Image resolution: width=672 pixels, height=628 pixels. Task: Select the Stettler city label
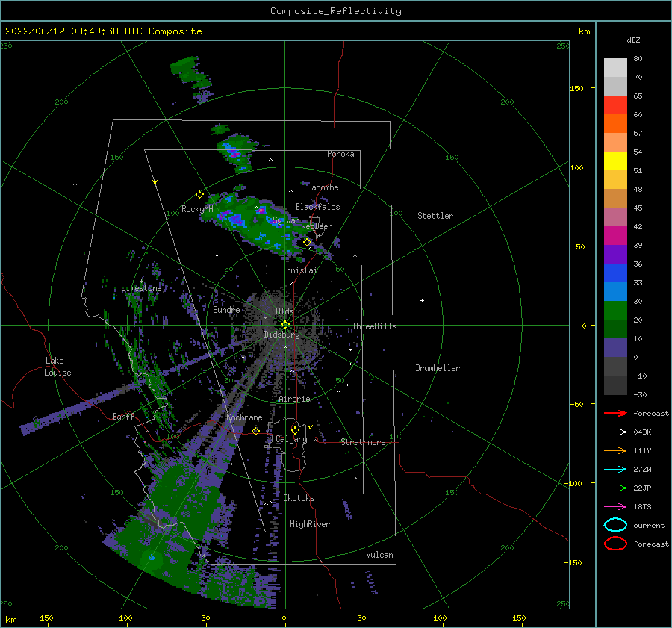point(435,216)
